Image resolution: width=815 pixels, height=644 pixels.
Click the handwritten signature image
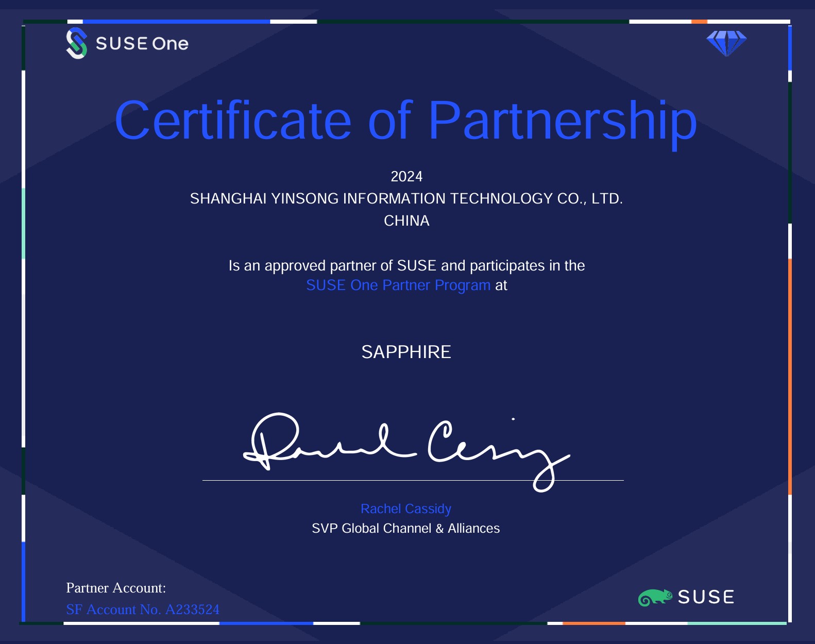(406, 452)
